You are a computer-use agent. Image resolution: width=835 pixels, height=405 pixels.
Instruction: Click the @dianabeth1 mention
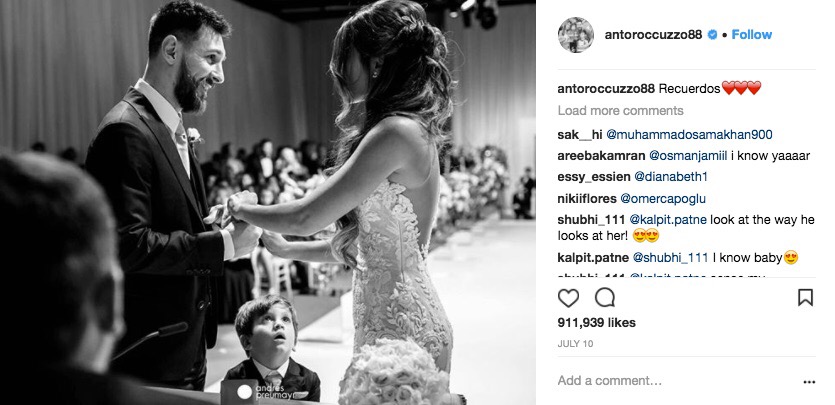click(x=672, y=177)
